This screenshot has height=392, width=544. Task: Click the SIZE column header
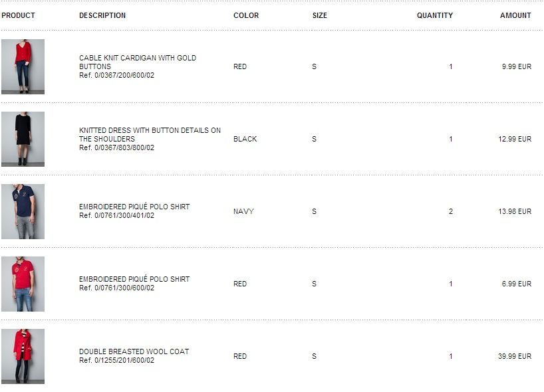[x=320, y=15]
